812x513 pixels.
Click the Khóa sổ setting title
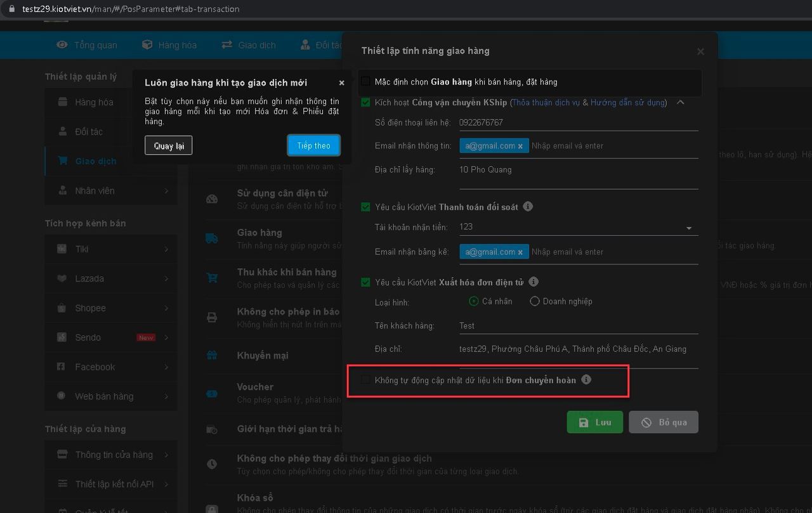(x=255, y=498)
